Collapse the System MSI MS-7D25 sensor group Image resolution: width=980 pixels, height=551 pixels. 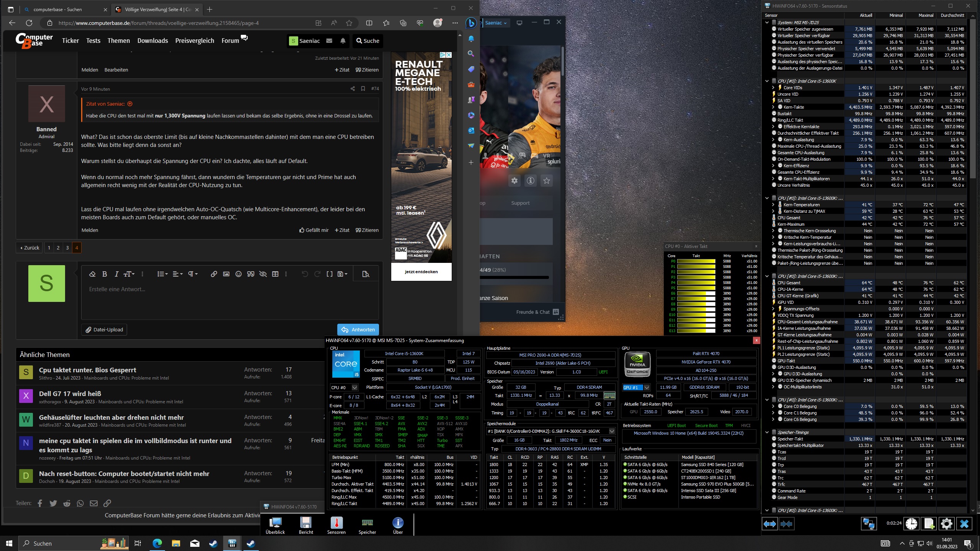[767, 23]
